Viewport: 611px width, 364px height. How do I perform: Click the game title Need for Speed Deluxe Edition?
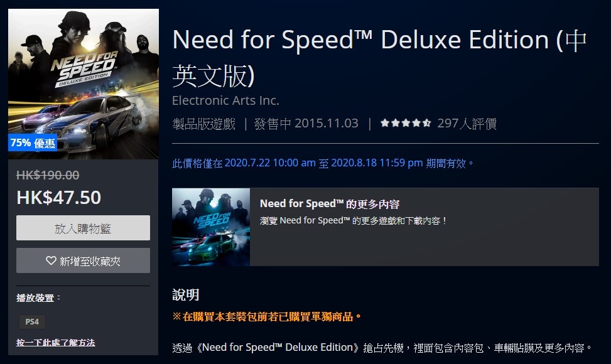379,58
